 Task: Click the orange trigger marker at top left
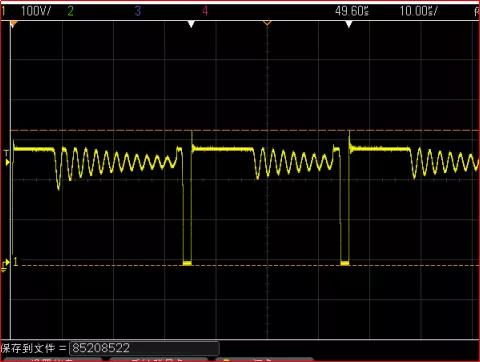[13, 24]
